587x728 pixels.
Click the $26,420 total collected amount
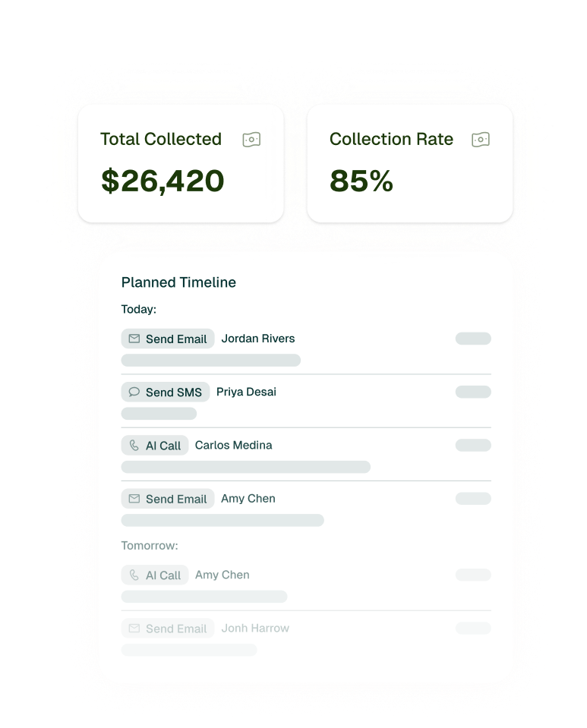(x=163, y=181)
